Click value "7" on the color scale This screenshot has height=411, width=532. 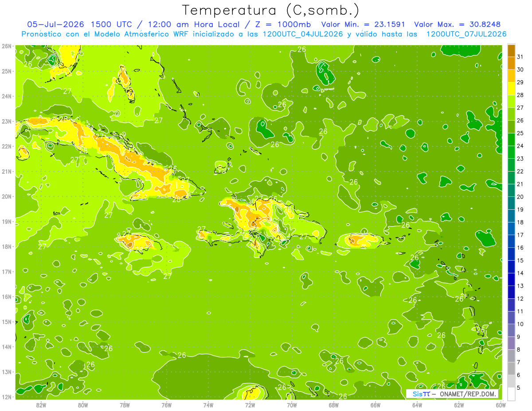point(519,362)
